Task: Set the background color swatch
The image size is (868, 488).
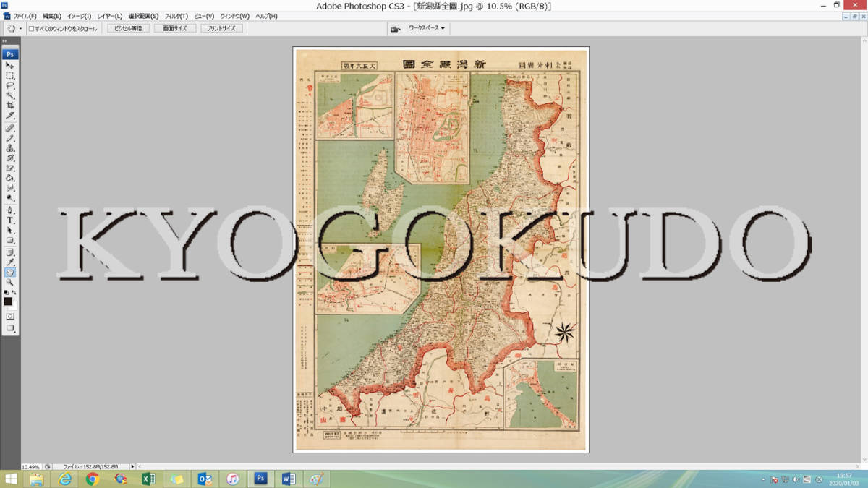Action: [14, 307]
